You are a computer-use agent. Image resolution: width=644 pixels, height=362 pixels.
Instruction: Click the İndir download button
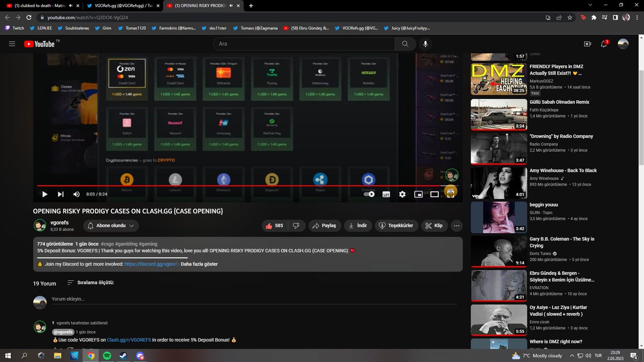(358, 226)
